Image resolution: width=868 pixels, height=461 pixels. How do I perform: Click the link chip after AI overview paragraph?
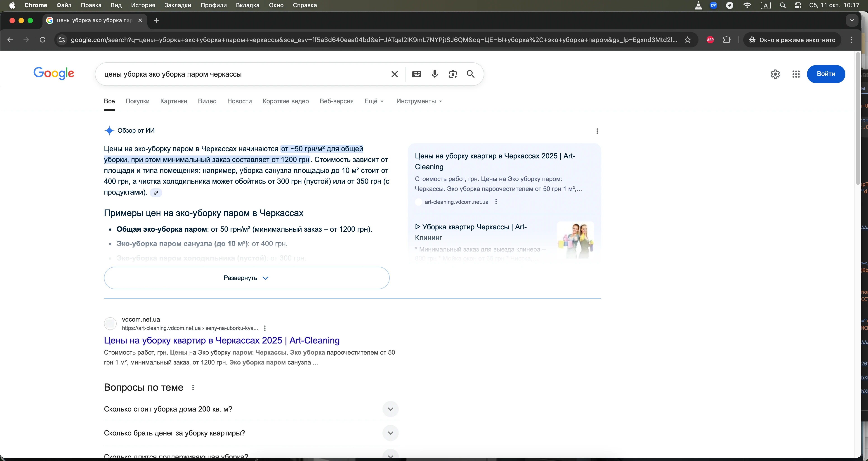pos(156,193)
